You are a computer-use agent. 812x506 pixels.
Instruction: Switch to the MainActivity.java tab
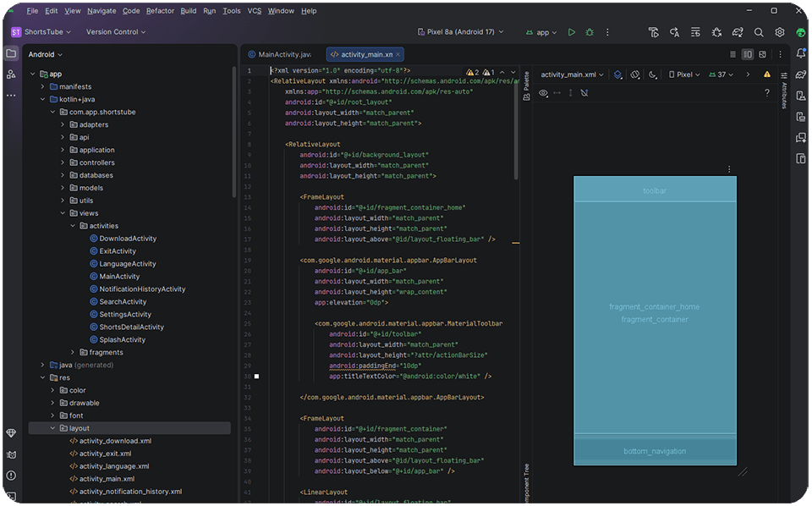(280, 54)
